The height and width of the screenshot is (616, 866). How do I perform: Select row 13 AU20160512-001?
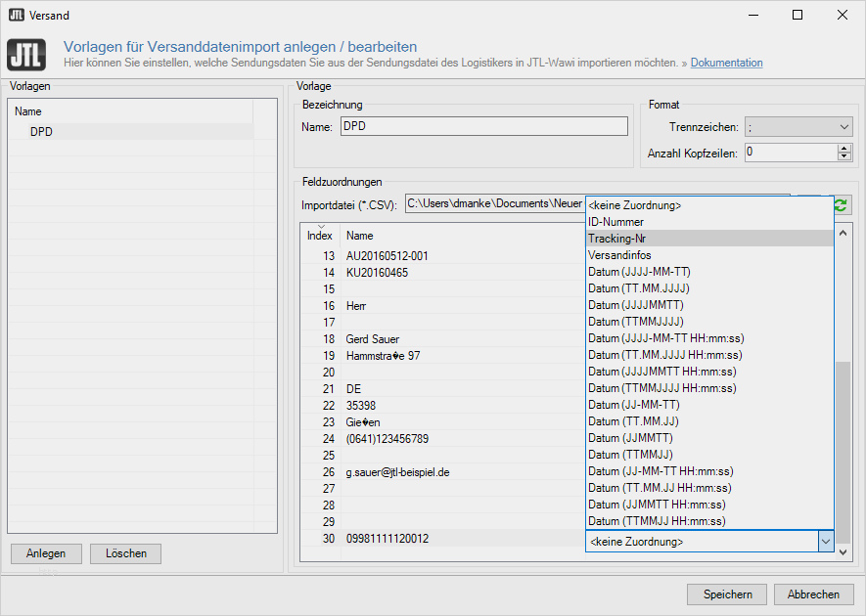pyautogui.click(x=443, y=255)
